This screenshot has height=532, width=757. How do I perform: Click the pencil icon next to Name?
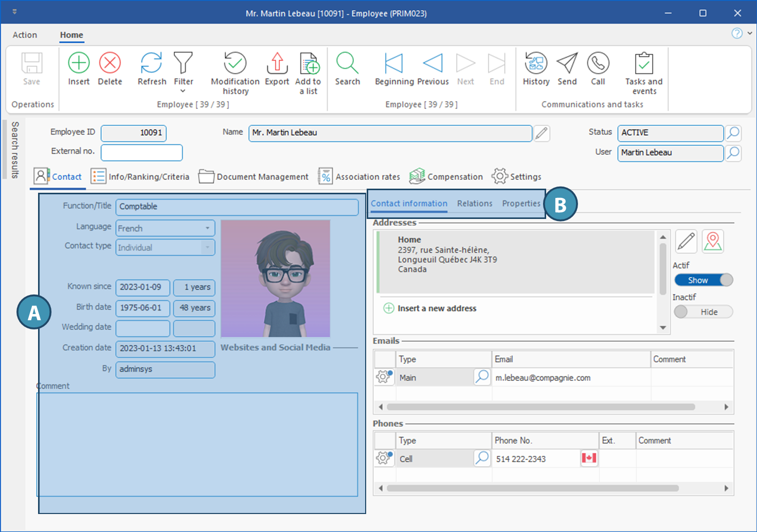[541, 134]
